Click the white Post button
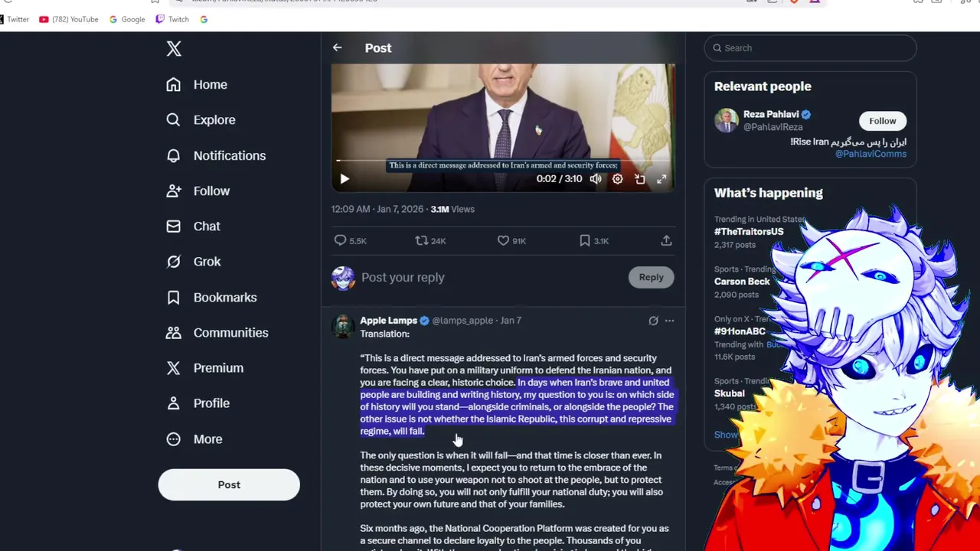 tap(229, 484)
